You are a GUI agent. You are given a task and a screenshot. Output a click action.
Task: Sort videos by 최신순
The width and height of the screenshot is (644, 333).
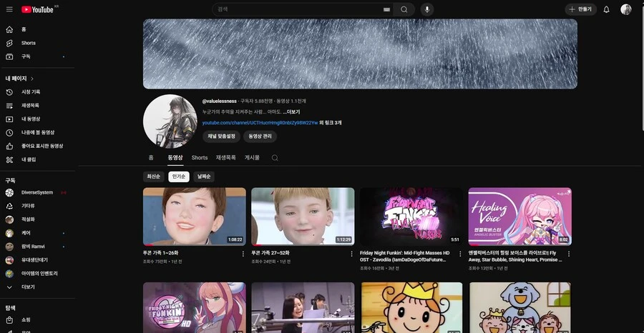point(154,177)
